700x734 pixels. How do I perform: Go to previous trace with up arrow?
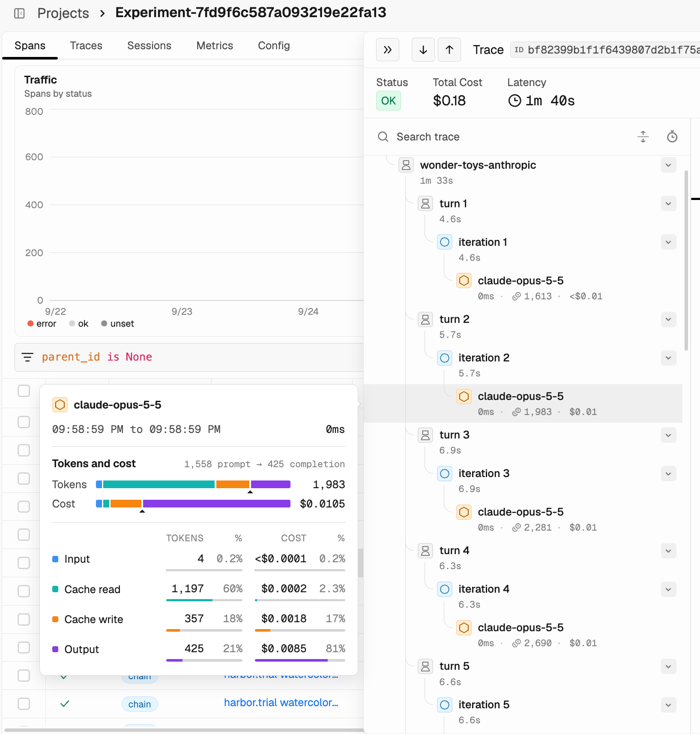click(449, 50)
